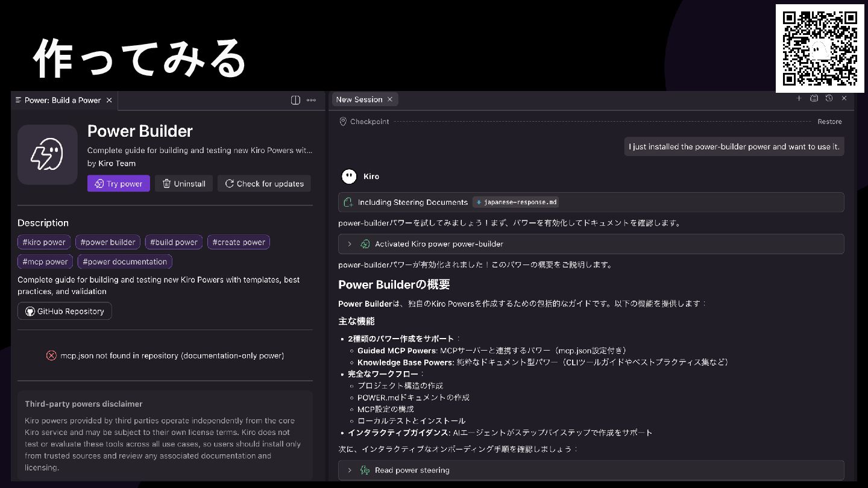Open the GitHub Repository link
868x488 pixels.
tap(64, 311)
